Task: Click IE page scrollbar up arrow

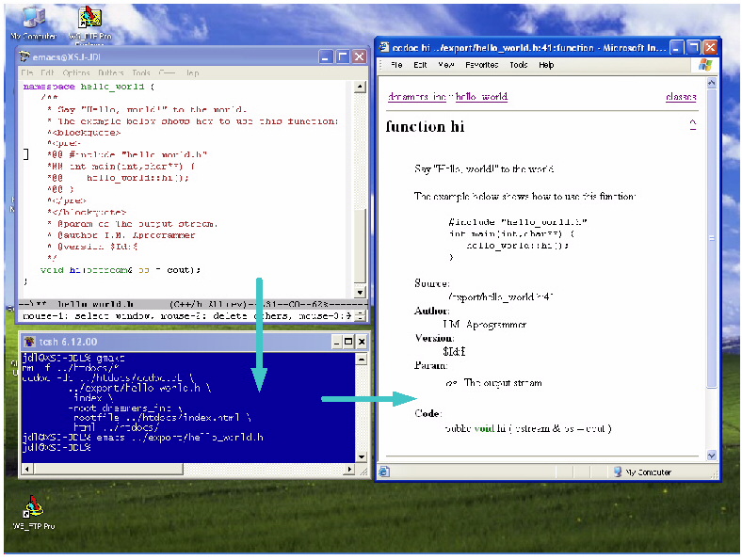Action: [711, 83]
